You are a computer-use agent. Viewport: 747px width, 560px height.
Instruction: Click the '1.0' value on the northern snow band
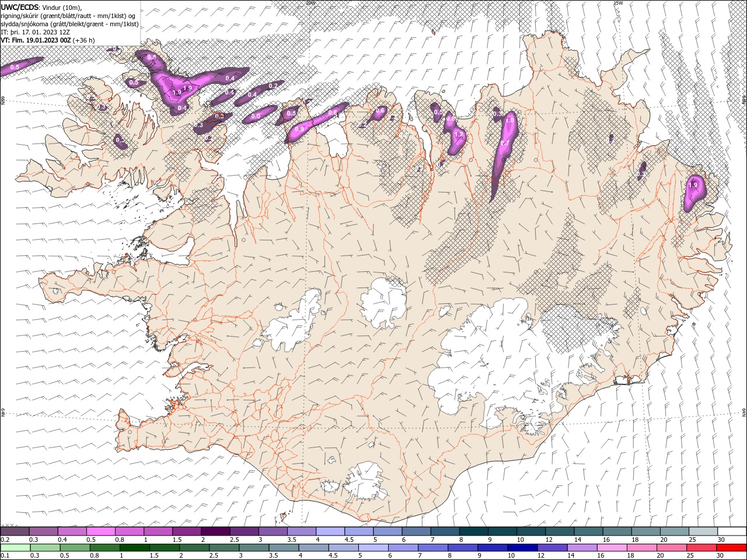coord(509,120)
